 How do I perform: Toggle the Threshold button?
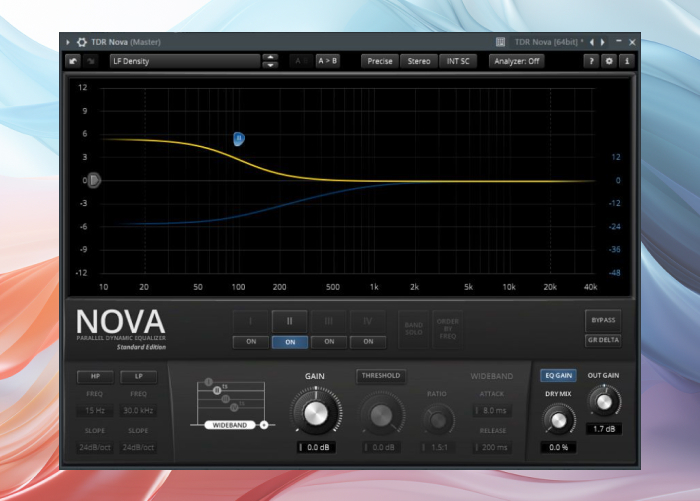(x=381, y=376)
